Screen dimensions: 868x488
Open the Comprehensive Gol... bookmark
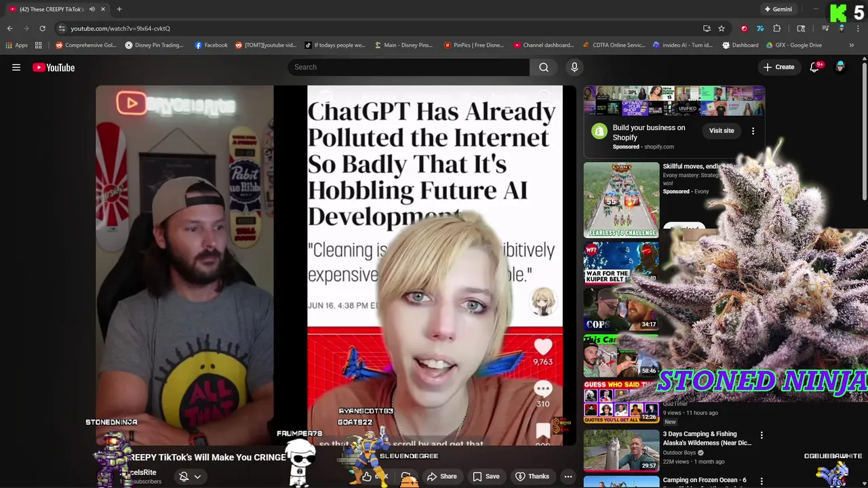(x=86, y=45)
